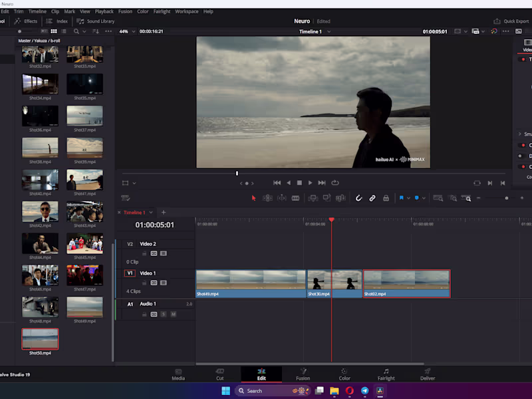
Task: Open the Fusion menu in menu bar
Action: click(125, 11)
